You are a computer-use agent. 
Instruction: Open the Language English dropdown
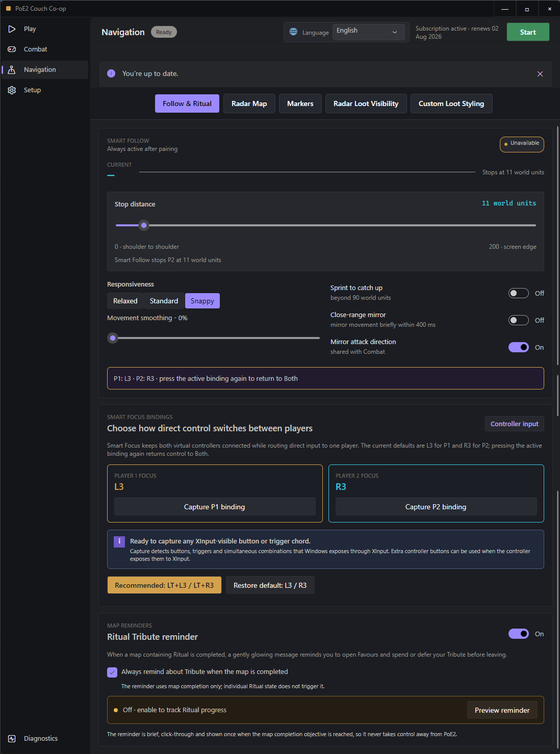click(368, 32)
